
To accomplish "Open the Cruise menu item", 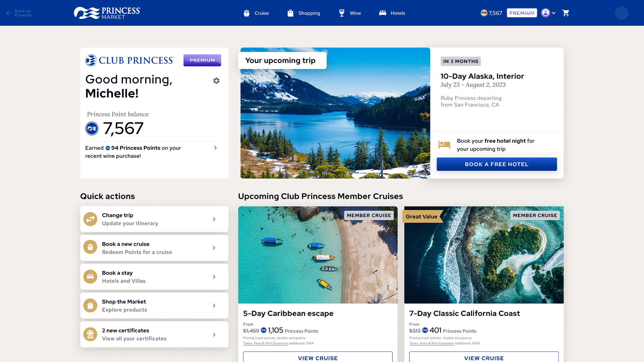I will point(256,13).
